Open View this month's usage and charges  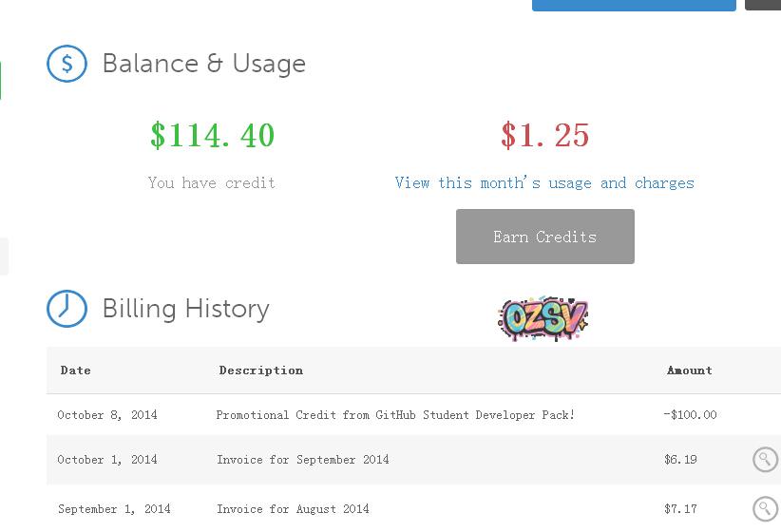click(544, 182)
